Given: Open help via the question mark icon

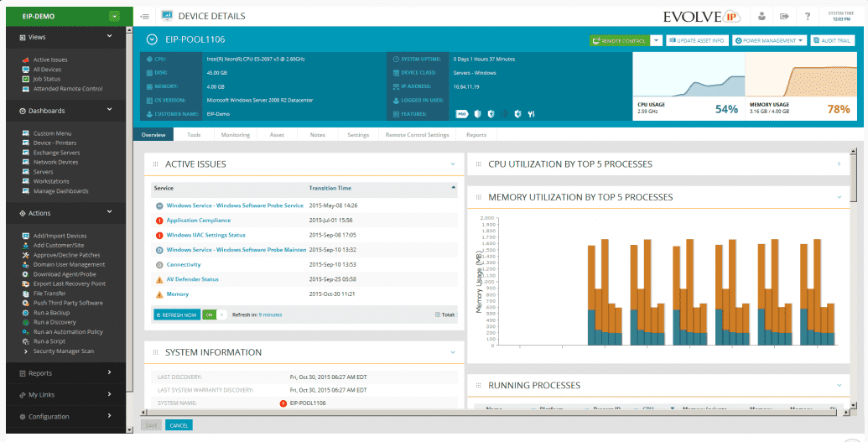Looking at the screenshot, I should 807,16.
